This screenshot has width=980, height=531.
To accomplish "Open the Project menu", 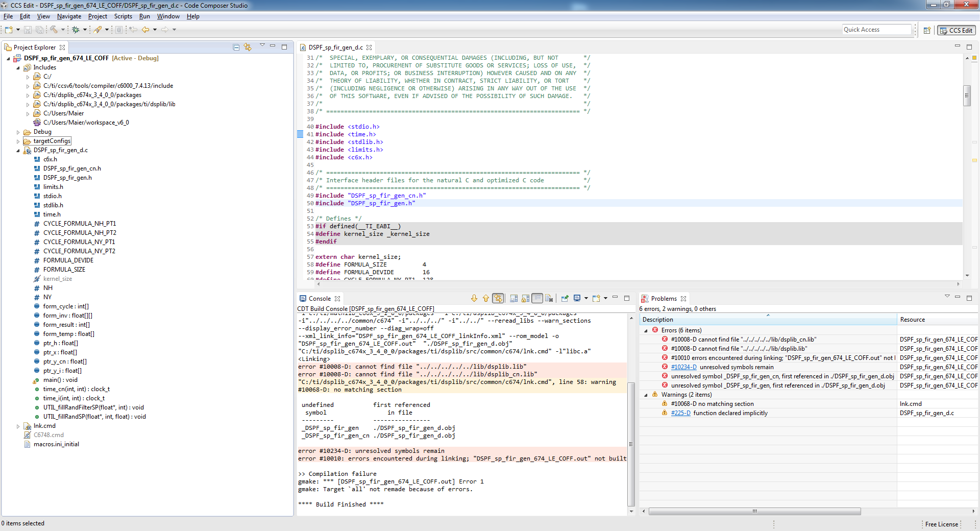I will (x=97, y=16).
